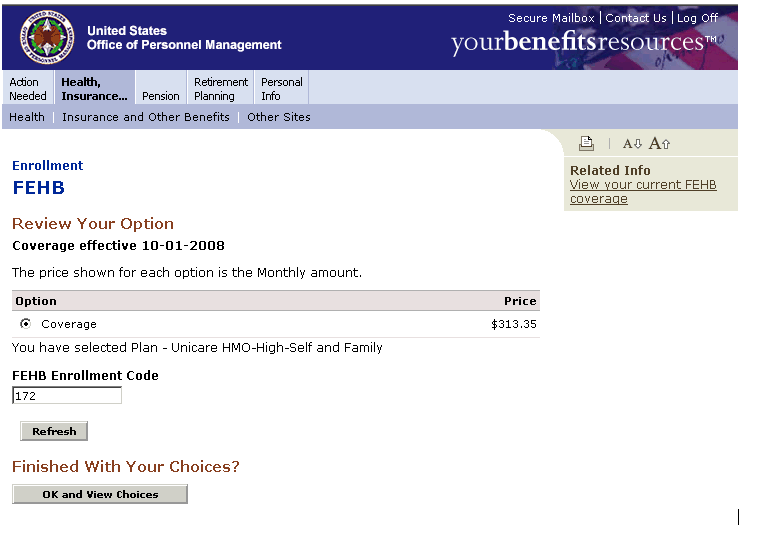The height and width of the screenshot is (535, 761).
Task: Open the Secure Mailbox link
Action: pyautogui.click(x=551, y=18)
